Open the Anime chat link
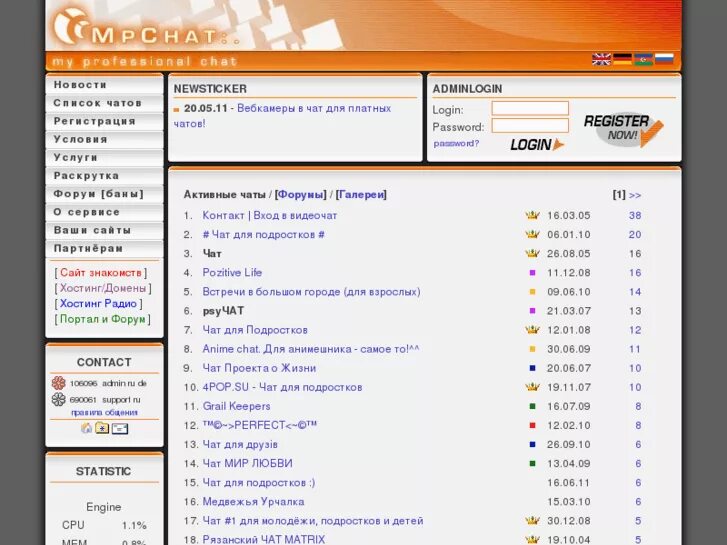 pyautogui.click(x=311, y=349)
